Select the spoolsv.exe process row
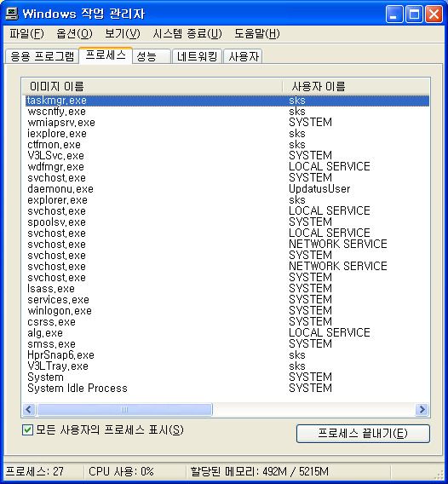 point(227,222)
